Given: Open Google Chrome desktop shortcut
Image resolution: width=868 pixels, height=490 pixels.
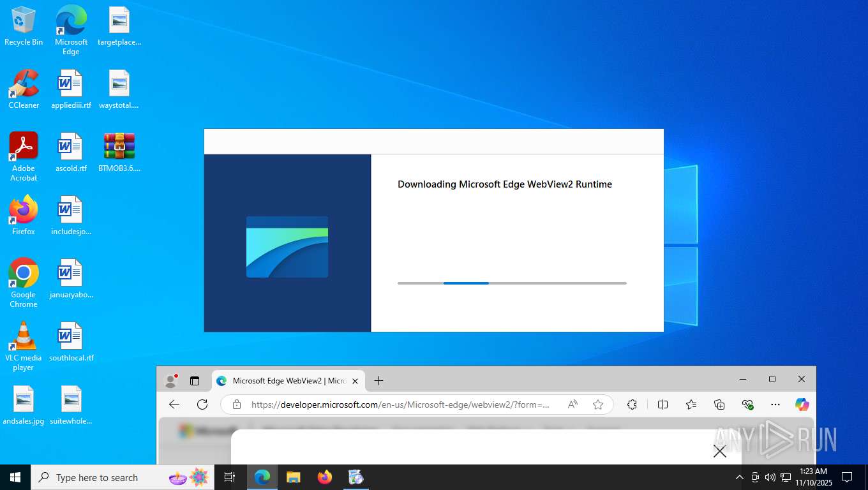Looking at the screenshot, I should [x=24, y=283].
